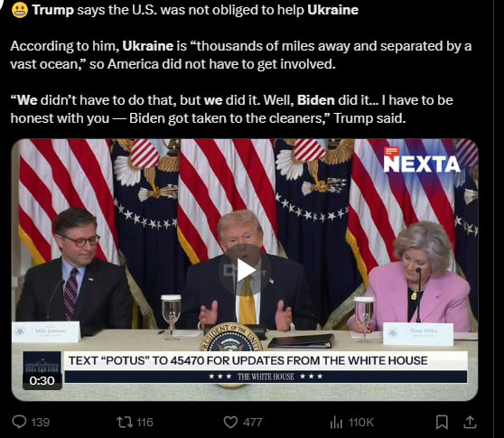504x438 pixels.
Task: Click the 477 likes count
Action: click(x=252, y=423)
